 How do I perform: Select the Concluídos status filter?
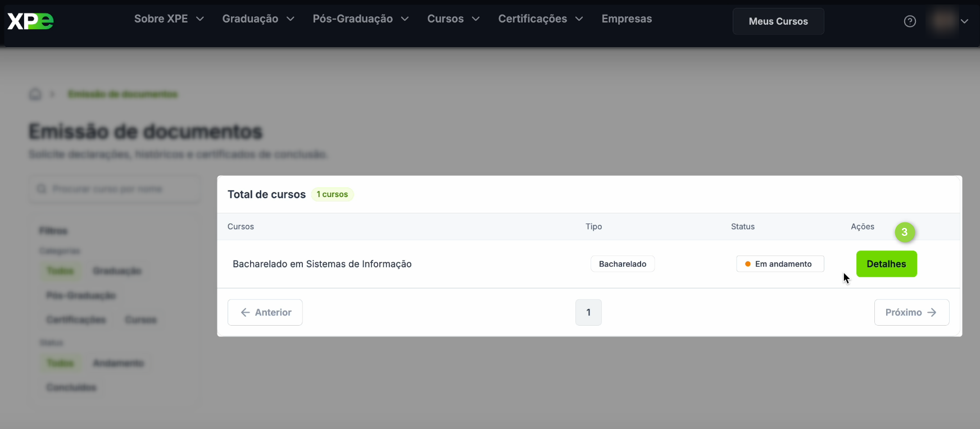tap(71, 387)
